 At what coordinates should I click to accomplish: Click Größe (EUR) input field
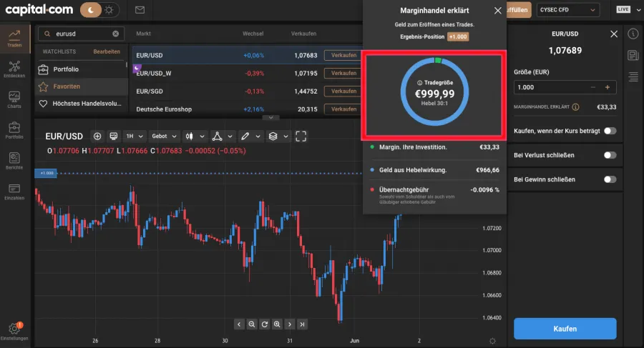(565, 87)
